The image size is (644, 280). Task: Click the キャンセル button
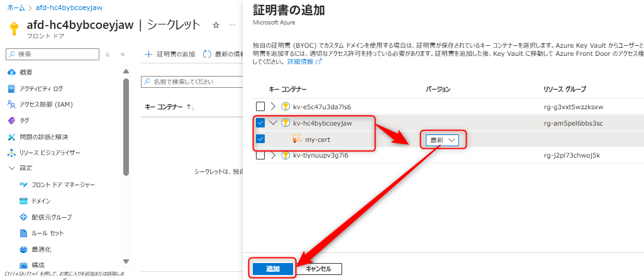tap(319, 269)
